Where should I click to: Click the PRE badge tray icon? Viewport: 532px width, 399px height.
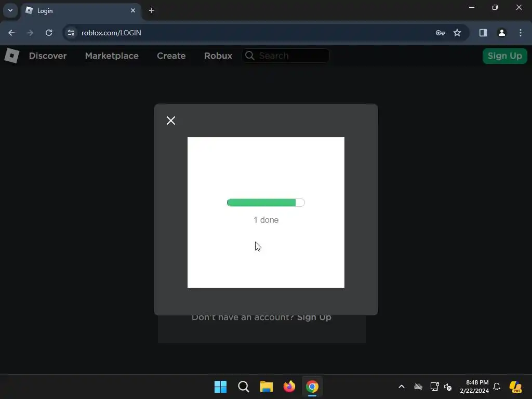coord(515,387)
